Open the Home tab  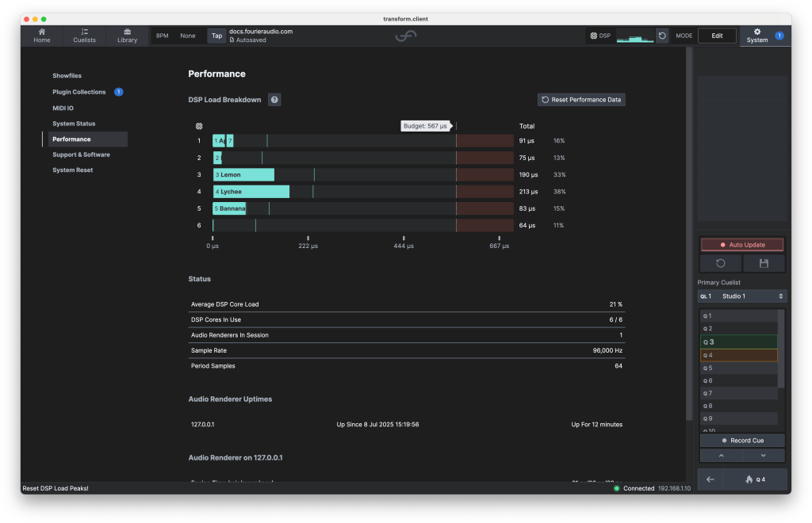pos(42,36)
